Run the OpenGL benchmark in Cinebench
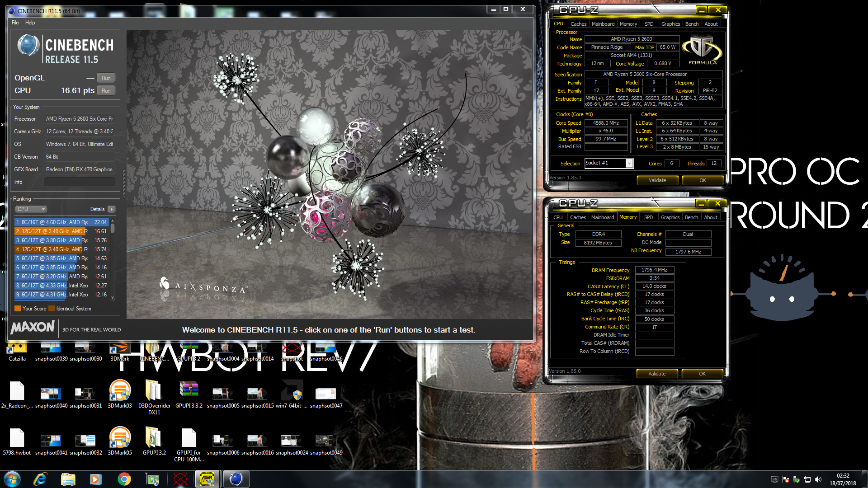The image size is (868, 488). (106, 78)
